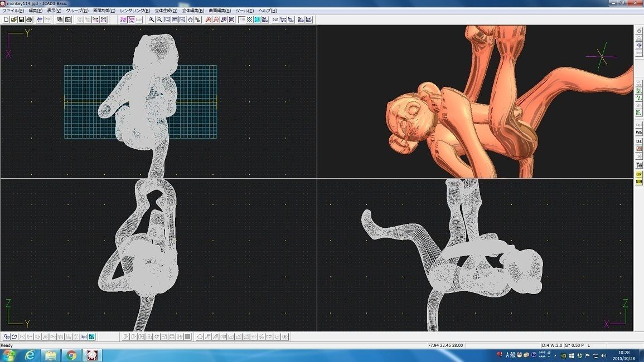
Task: Open the ファイル(F) menu
Action: [x=13, y=11]
